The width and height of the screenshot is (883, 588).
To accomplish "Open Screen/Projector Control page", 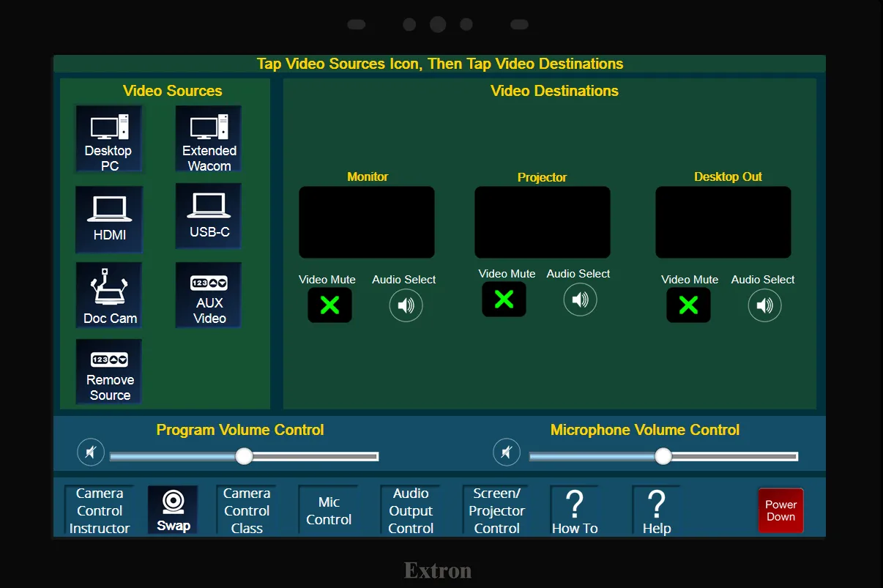I will point(496,510).
